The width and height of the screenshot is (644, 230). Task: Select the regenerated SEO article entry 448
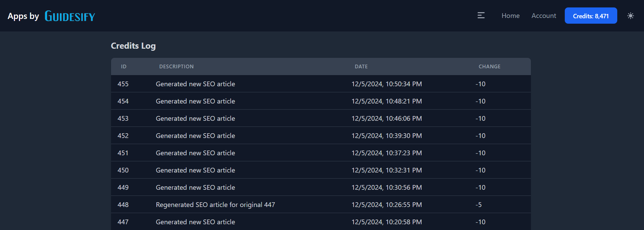215,204
